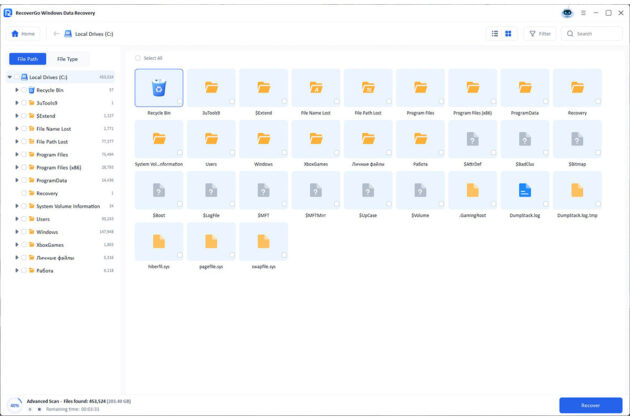Collapse the Local Drives (C:) tree node

click(x=10, y=77)
